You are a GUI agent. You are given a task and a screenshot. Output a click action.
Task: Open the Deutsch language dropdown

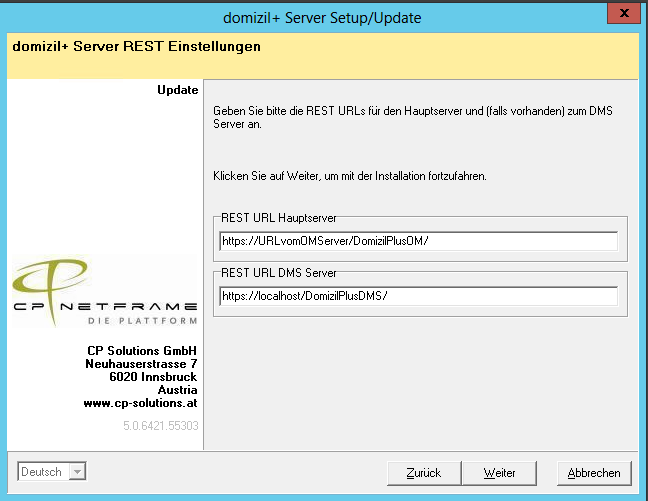coord(52,471)
